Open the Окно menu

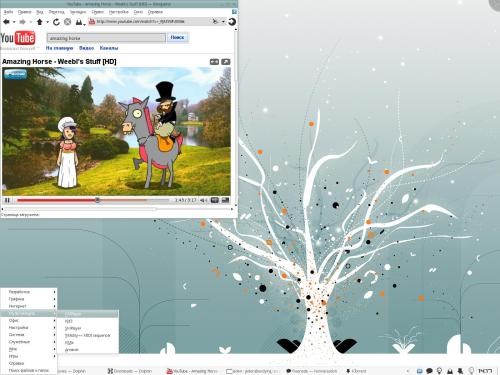coord(138,12)
